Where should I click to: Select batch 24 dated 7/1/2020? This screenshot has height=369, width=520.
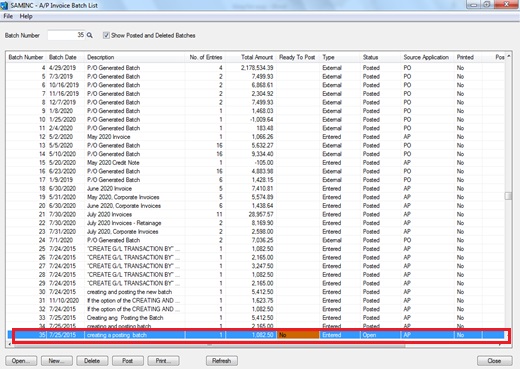click(x=255, y=240)
